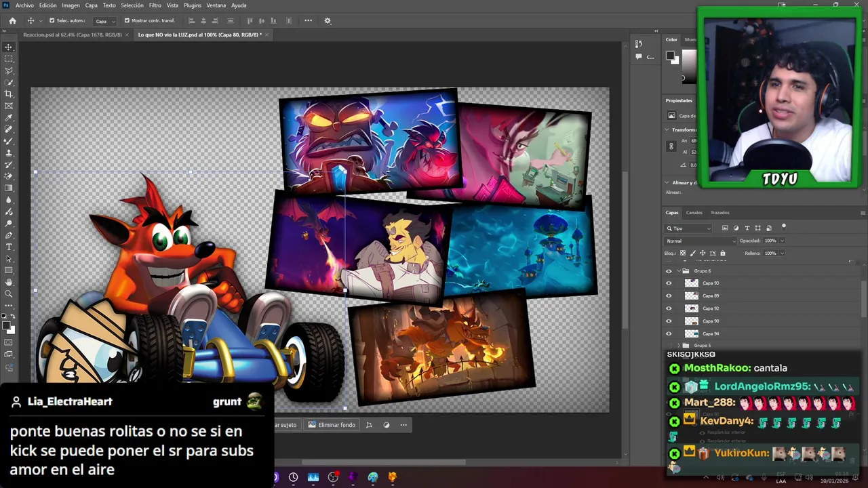Select the Blur tool

9,200
